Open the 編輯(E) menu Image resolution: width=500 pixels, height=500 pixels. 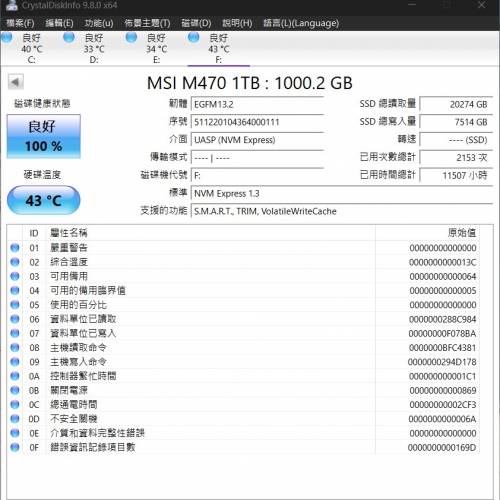point(59,23)
